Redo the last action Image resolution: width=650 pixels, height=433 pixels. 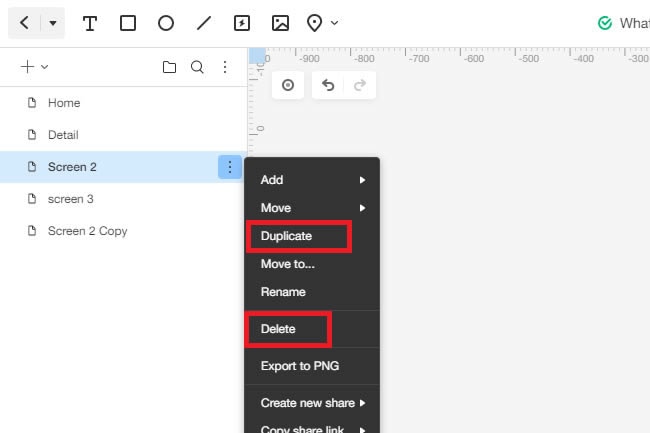360,85
